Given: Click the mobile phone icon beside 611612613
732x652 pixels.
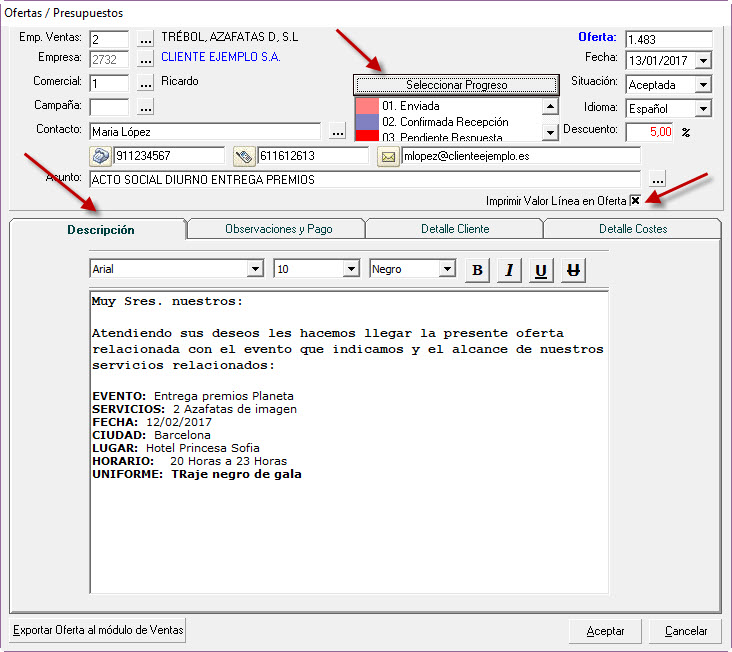Looking at the screenshot, I should click(244, 156).
